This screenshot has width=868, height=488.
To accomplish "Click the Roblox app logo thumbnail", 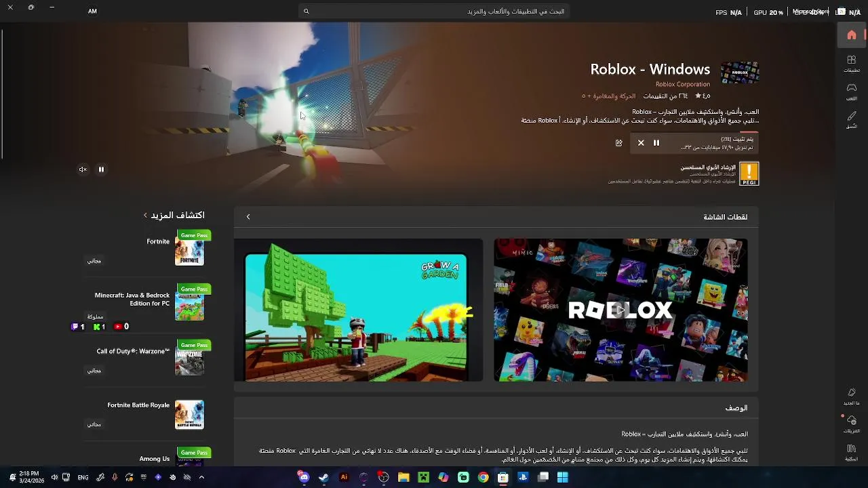I will (740, 73).
